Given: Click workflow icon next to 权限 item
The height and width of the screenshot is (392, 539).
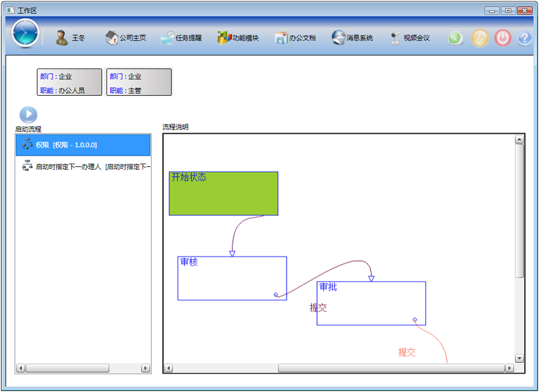Looking at the screenshot, I should pyautogui.click(x=27, y=145).
